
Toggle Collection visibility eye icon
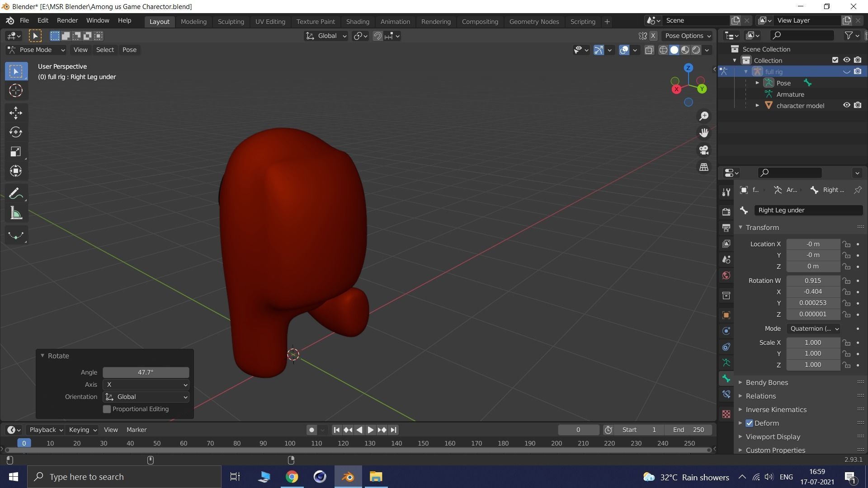pos(846,60)
